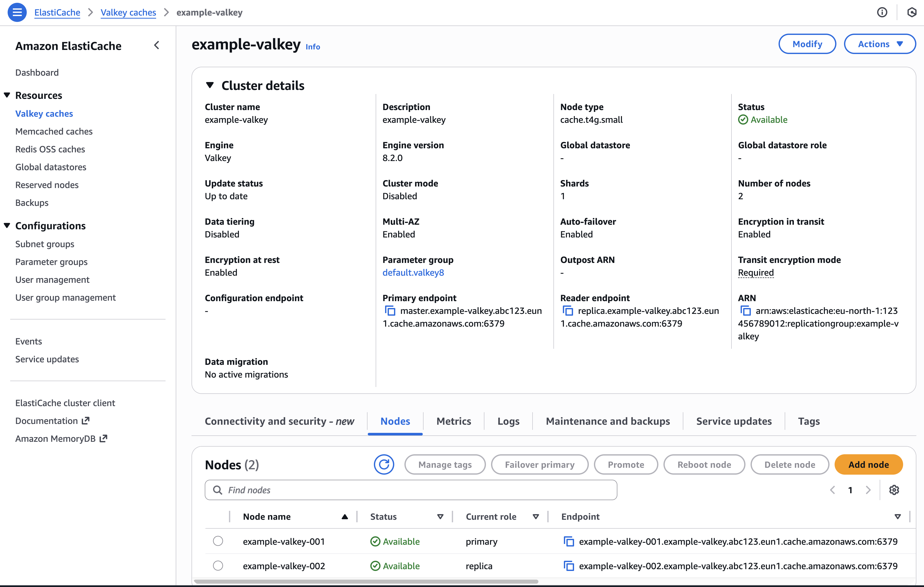Viewport: 924px width, 587px height.
Task: Open the Maintenance and backups tab
Action: pos(607,421)
